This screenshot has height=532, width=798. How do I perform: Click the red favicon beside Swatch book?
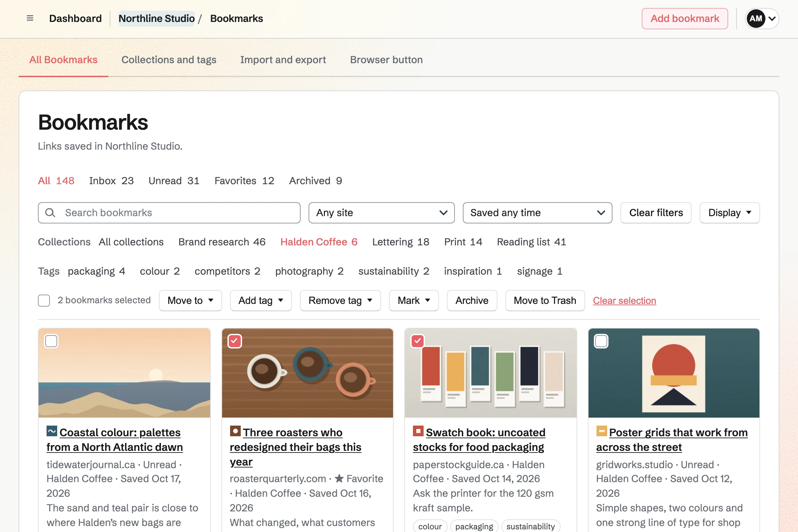point(418,431)
